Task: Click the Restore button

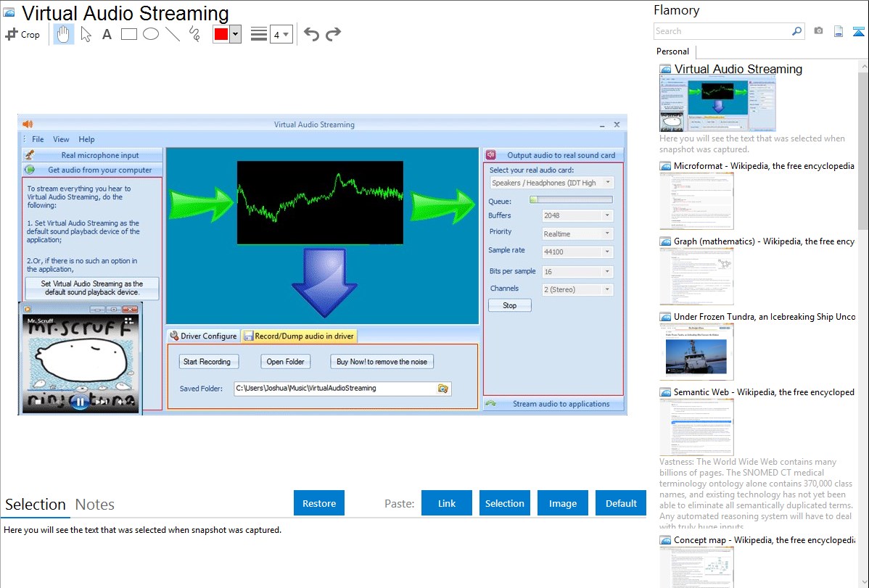Action: pyautogui.click(x=319, y=503)
